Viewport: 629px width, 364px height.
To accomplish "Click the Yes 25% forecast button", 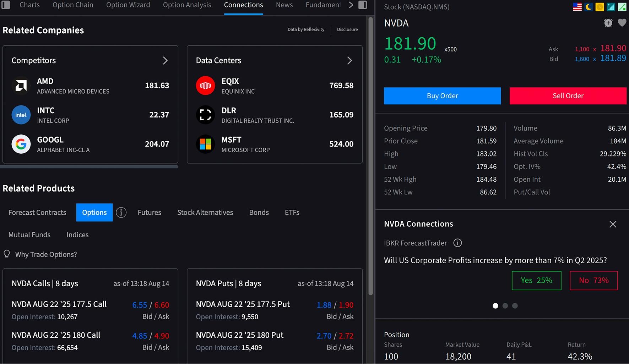I will (536, 281).
